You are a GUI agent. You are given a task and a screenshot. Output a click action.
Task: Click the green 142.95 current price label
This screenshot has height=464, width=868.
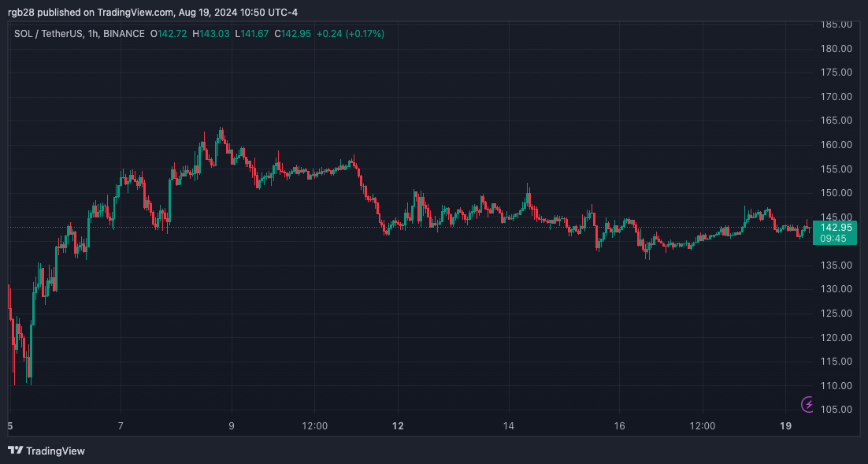coord(834,228)
